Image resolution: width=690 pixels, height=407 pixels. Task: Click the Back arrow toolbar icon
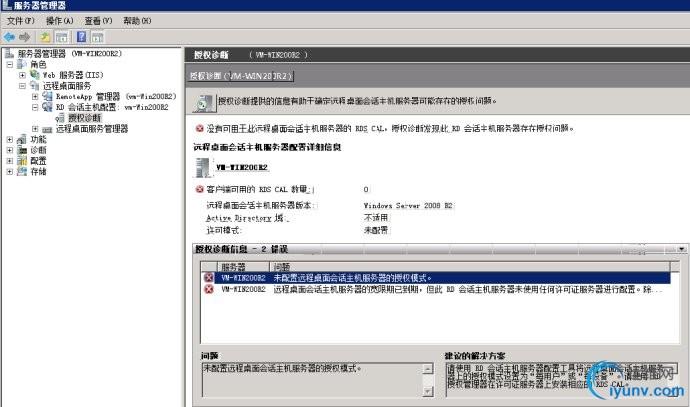point(9,37)
